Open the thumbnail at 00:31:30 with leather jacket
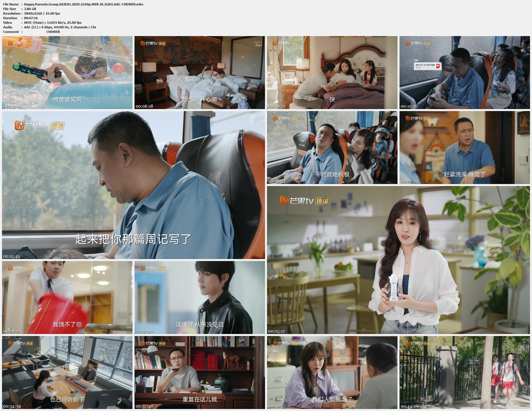The width and height of the screenshot is (532, 411). [x=199, y=297]
